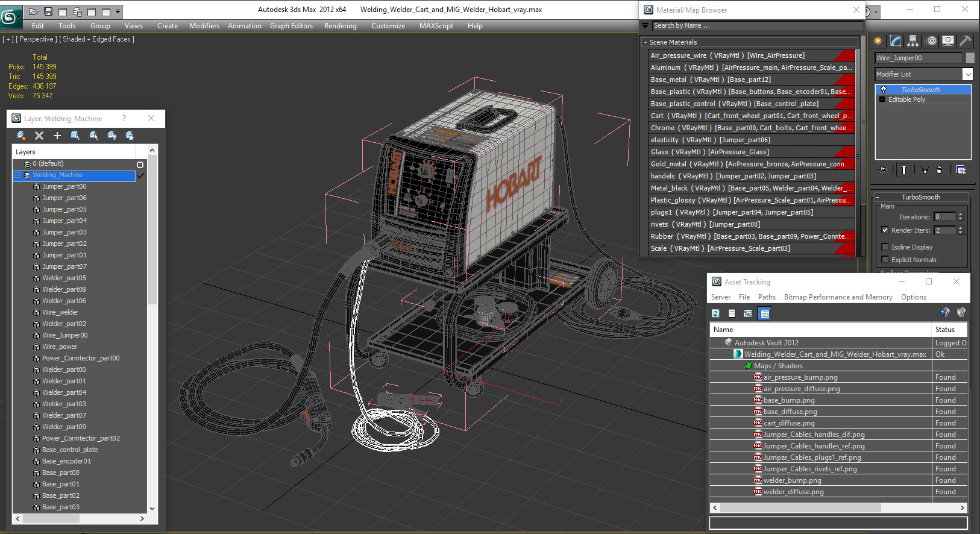980x534 pixels.
Task: Open the Motion command panel tab
Action: (932, 41)
